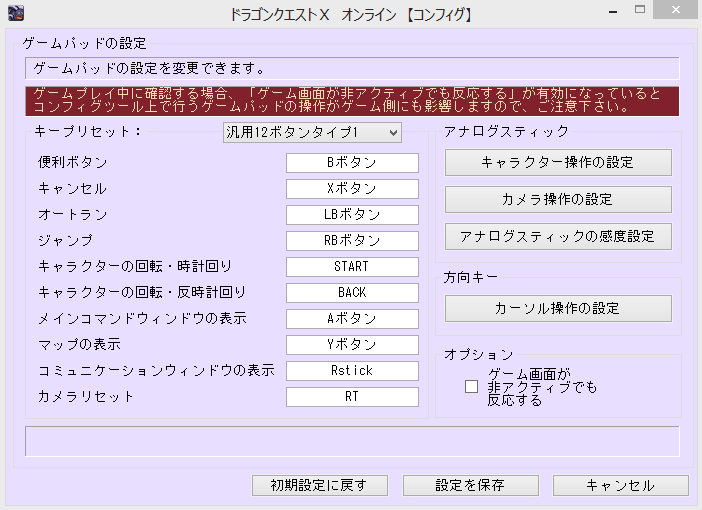Viewport: 702px width, 510px height.
Task: Open カメラ操作の設定
Action: tap(558, 199)
